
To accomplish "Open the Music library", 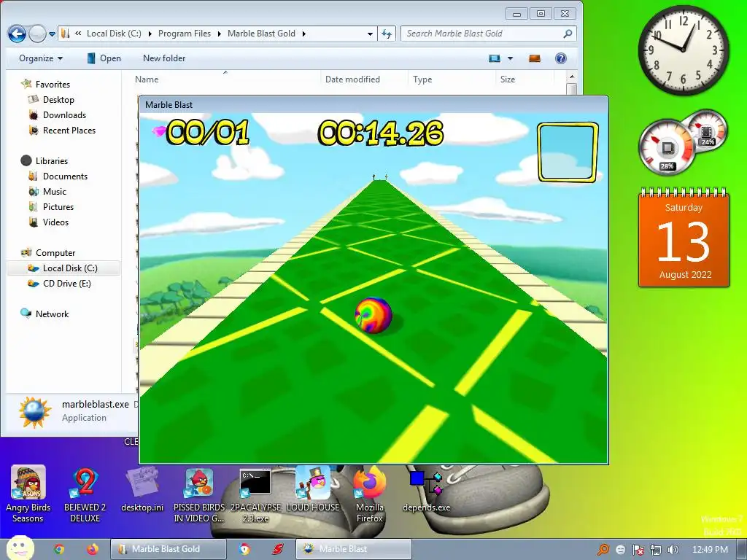I will point(47,192).
